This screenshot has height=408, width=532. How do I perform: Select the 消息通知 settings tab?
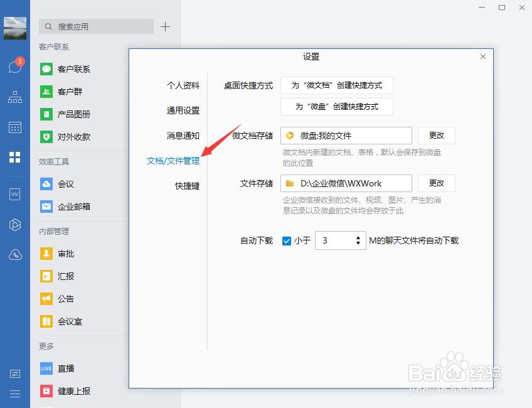pos(183,136)
